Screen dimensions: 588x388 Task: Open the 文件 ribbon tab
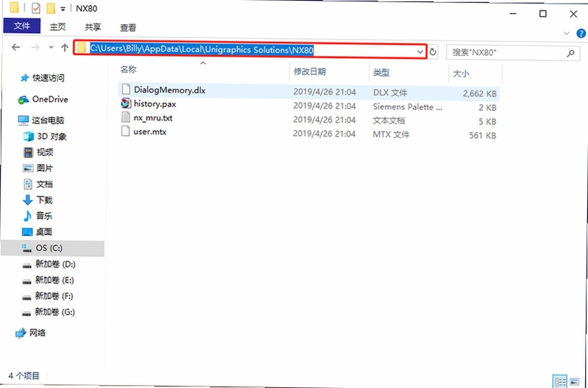22,26
